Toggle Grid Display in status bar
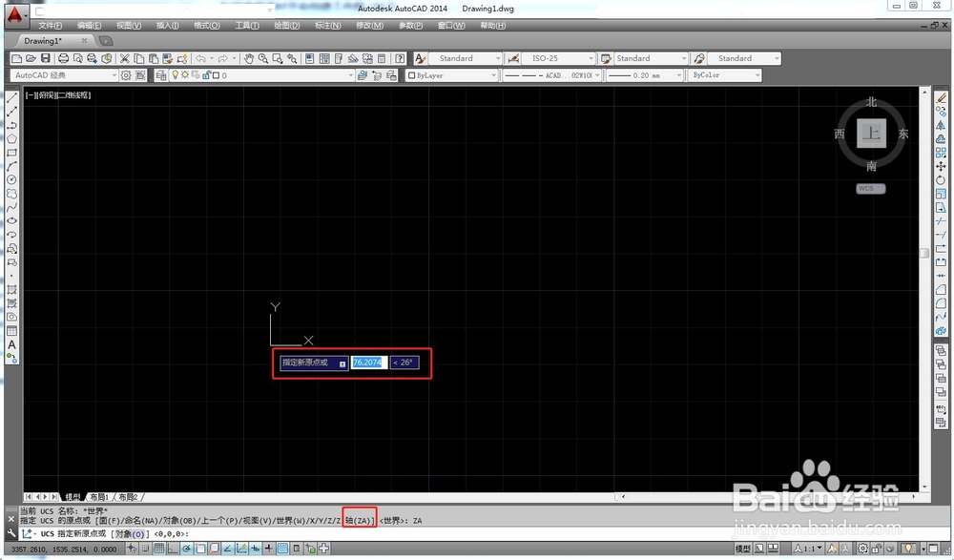Viewport: 954px width, 560px height. point(158,549)
